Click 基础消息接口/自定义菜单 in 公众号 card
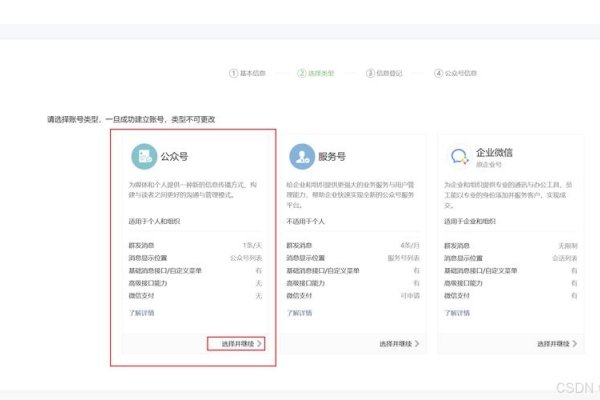Image resolution: width=600 pixels, height=400 pixels. 165,270
